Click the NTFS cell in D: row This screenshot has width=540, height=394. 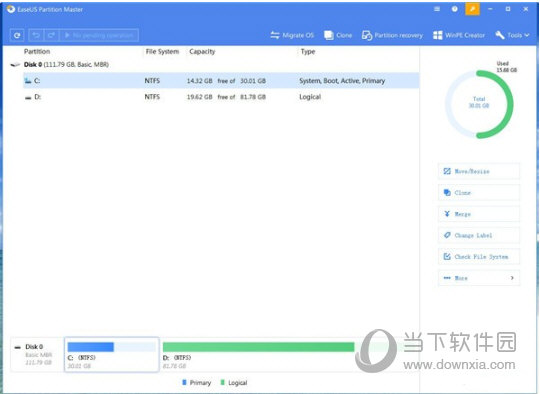click(152, 97)
